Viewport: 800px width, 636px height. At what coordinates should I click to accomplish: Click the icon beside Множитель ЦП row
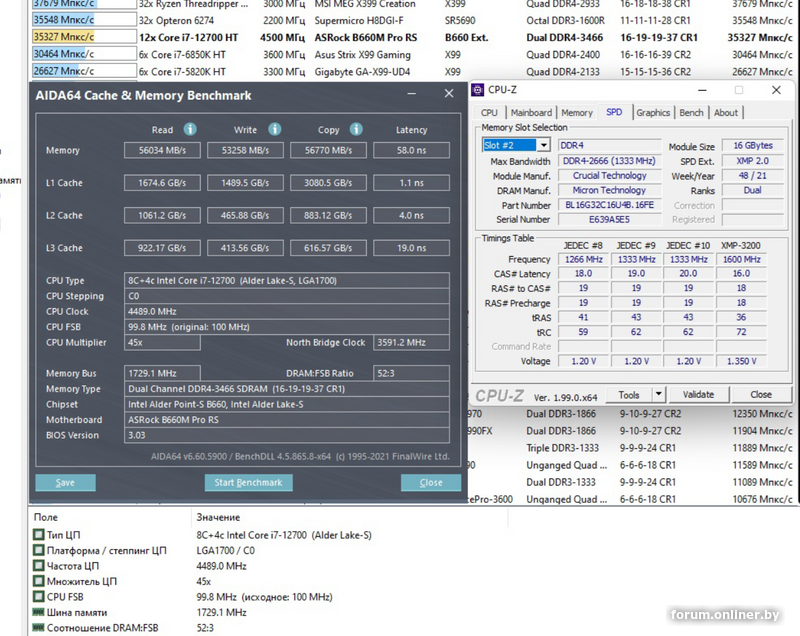pyautogui.click(x=38, y=581)
